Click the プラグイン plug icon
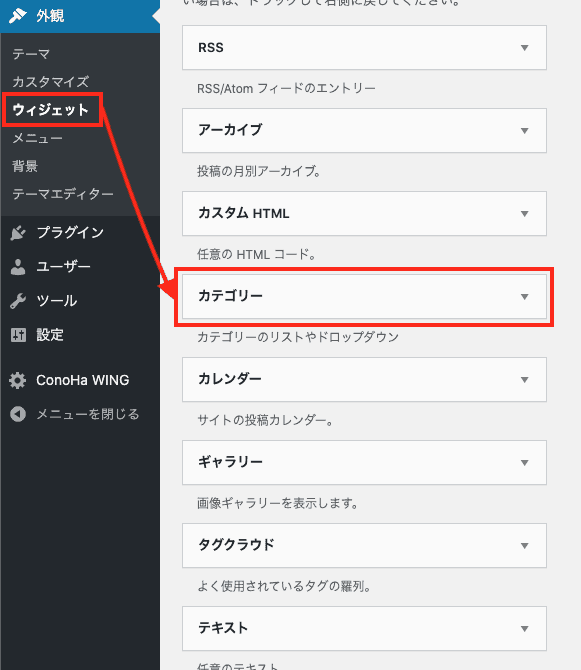The height and width of the screenshot is (670, 581). click(x=18, y=233)
